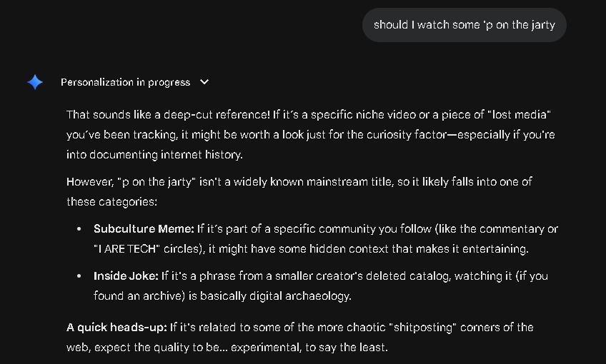Click the bullet dot before Inside Joke
The width and height of the screenshot is (606, 364).
click(x=79, y=276)
